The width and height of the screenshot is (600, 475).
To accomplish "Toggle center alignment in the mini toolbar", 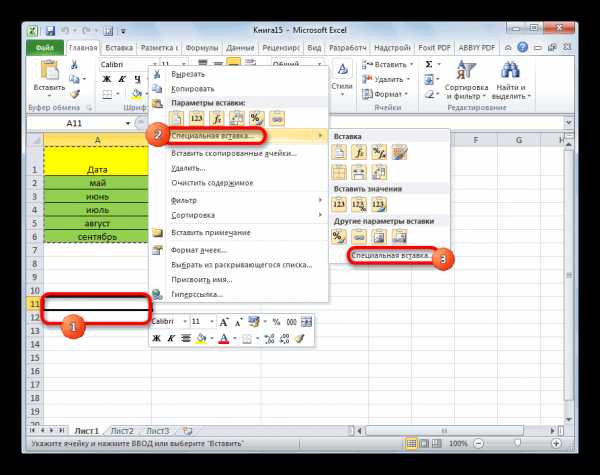I will click(186, 338).
